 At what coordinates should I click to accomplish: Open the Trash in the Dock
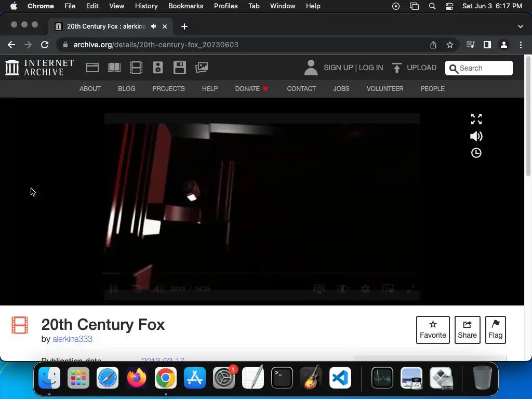click(482, 378)
